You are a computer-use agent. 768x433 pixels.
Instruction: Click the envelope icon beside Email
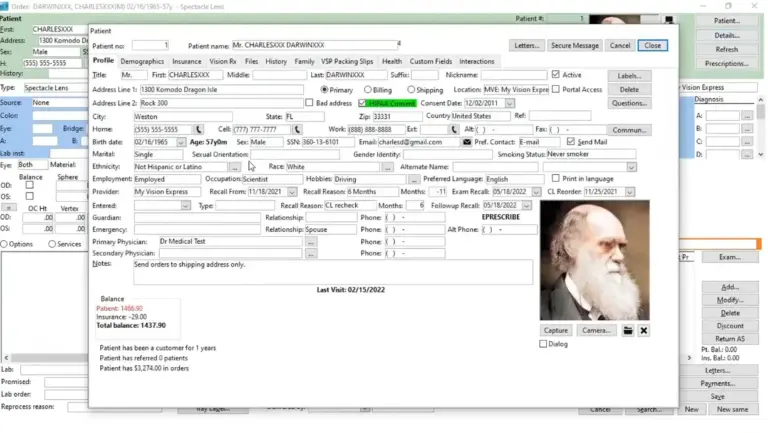click(467, 142)
